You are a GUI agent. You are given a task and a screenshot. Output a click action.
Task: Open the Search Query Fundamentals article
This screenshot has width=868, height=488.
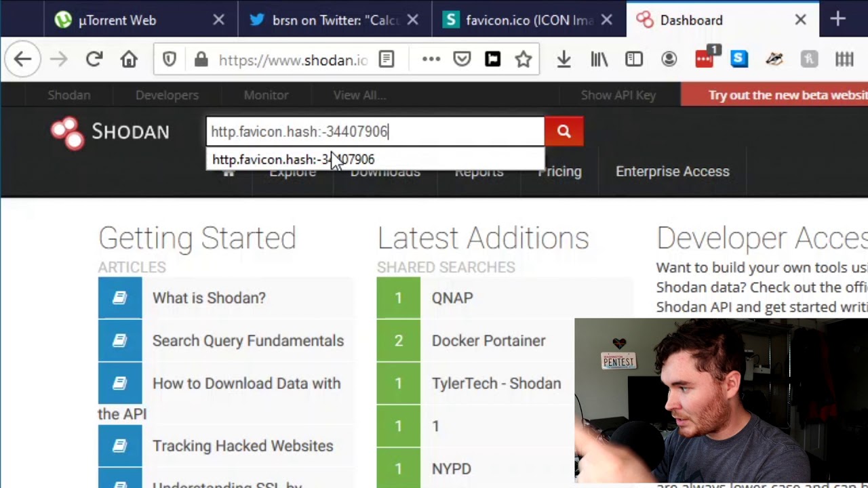[248, 340]
